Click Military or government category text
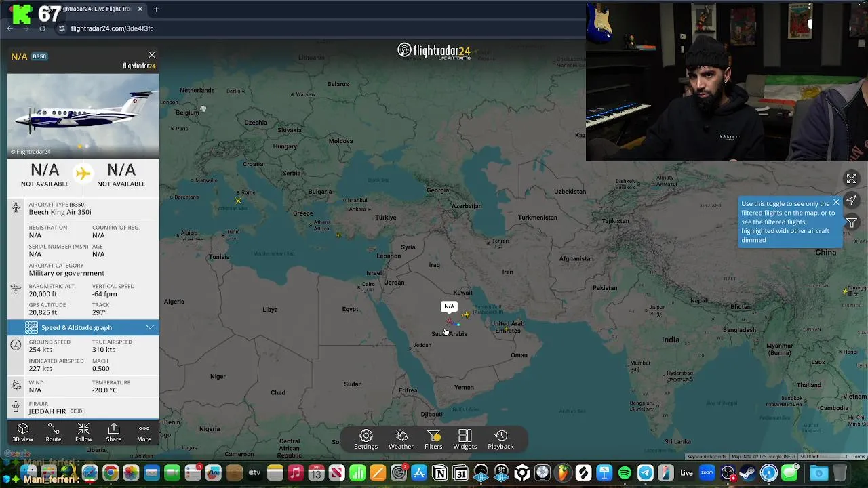Screen dimensions: 868x488 pyautogui.click(x=66, y=273)
